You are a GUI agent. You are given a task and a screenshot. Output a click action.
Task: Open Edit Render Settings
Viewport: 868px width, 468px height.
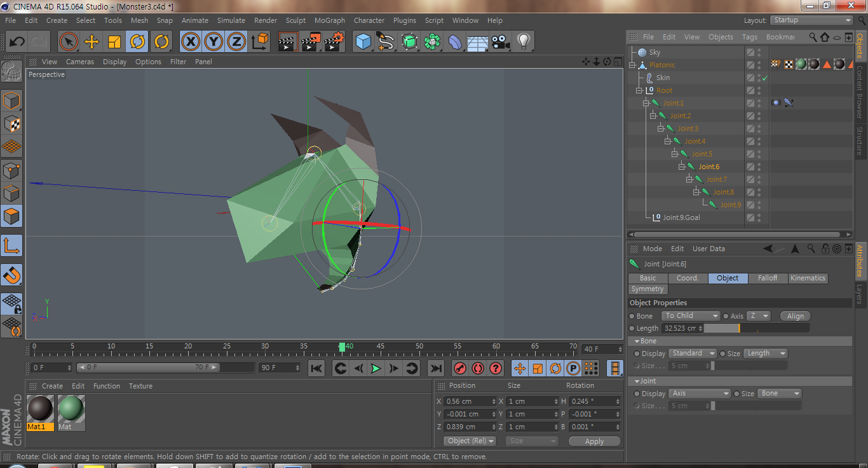pos(334,42)
